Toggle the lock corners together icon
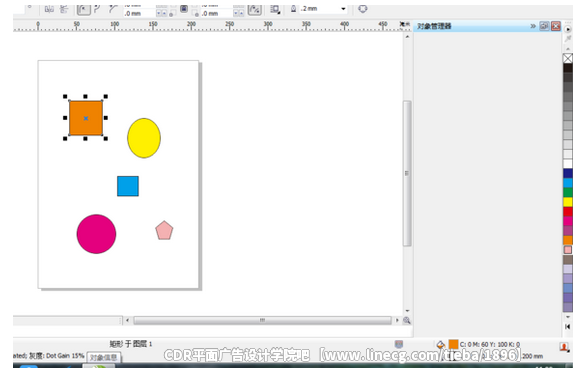 coord(184,8)
